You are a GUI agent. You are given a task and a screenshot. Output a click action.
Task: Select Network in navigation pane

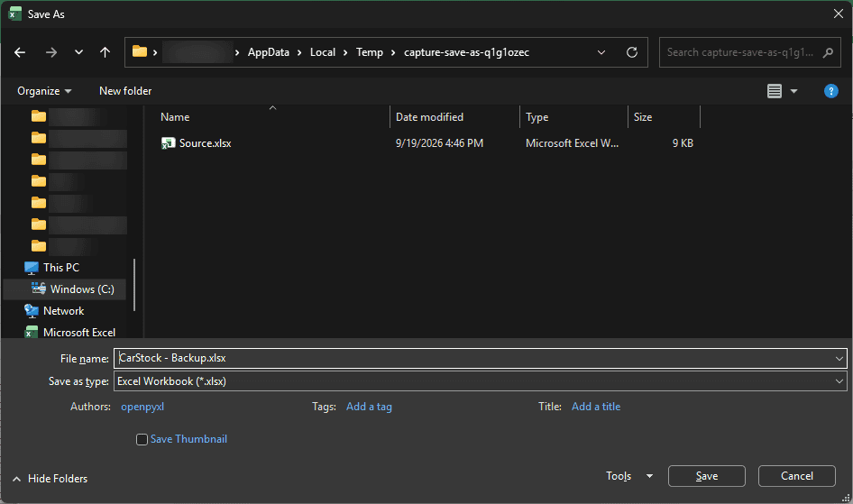coord(64,311)
